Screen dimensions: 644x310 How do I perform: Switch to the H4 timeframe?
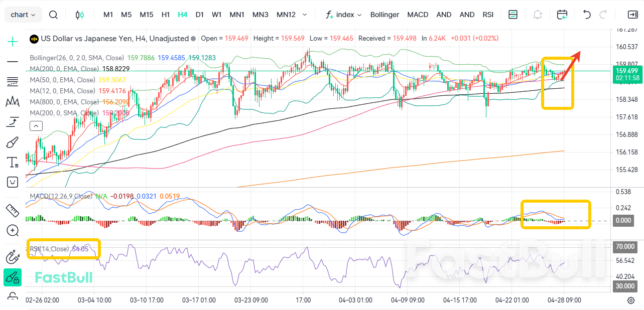click(182, 15)
